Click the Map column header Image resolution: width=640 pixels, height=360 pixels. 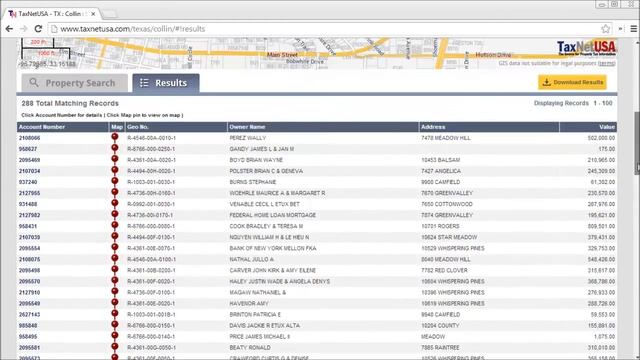tap(117, 127)
